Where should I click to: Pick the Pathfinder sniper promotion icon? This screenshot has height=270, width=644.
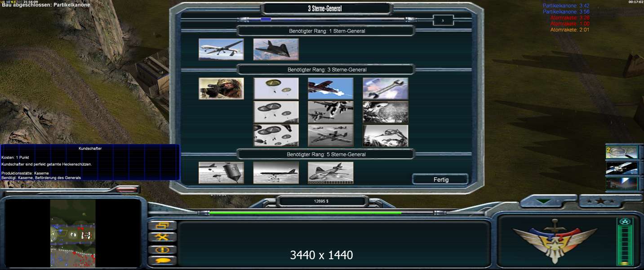(221, 89)
